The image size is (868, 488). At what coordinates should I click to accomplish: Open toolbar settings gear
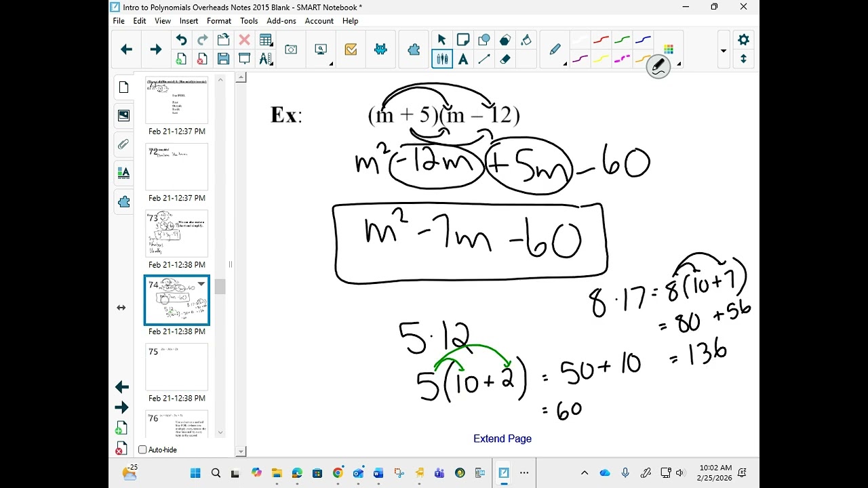pos(743,40)
